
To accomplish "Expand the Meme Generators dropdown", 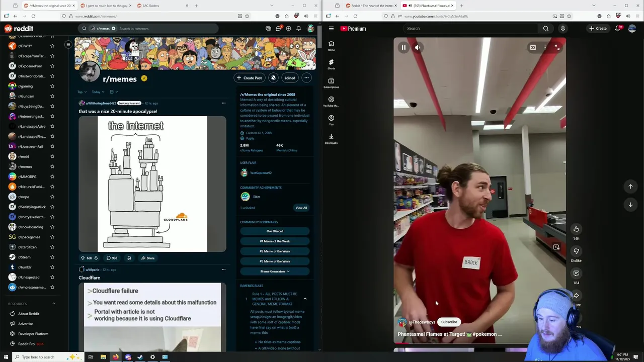I will point(275,271).
